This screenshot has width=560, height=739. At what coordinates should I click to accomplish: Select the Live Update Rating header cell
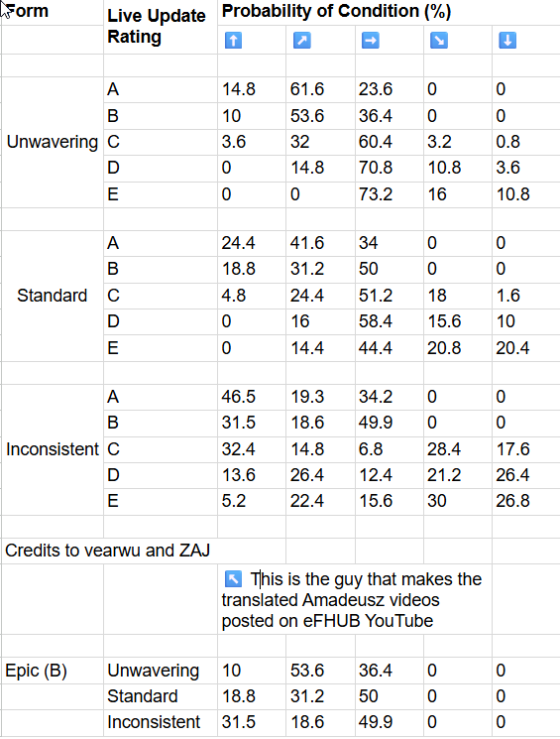coord(161,27)
